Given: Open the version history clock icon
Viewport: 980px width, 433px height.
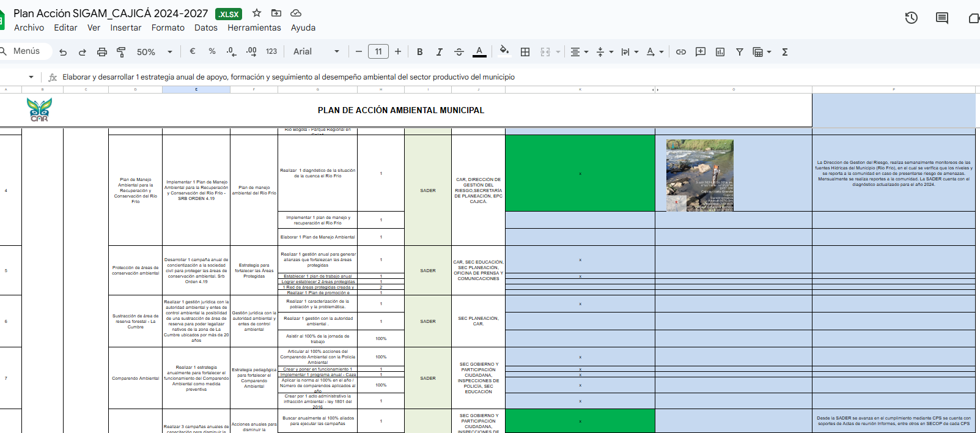Looking at the screenshot, I should click(911, 18).
